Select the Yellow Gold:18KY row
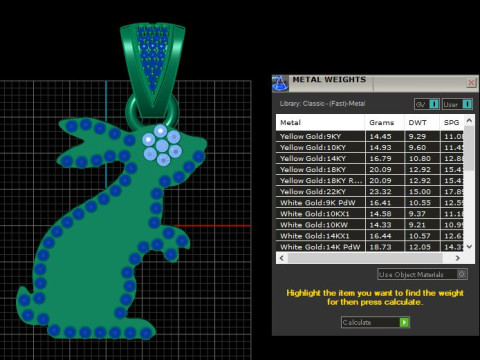The image size is (480, 360). [369, 169]
